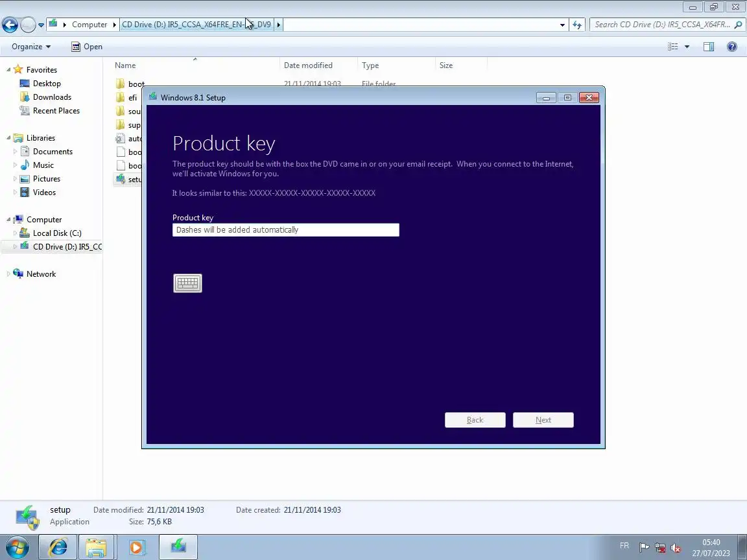Toggle the preview pane icon
The height and width of the screenshot is (560, 747).
[x=709, y=47]
